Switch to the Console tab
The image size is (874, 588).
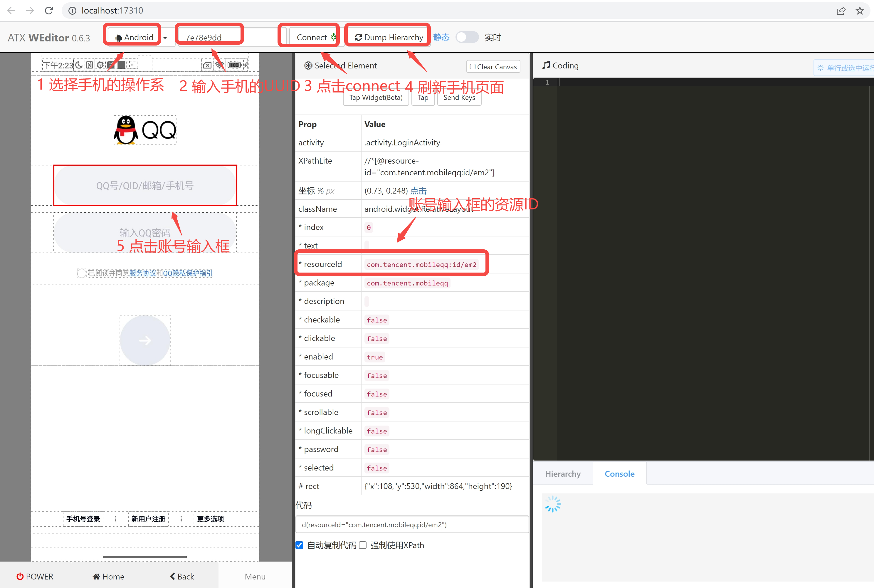click(x=619, y=474)
